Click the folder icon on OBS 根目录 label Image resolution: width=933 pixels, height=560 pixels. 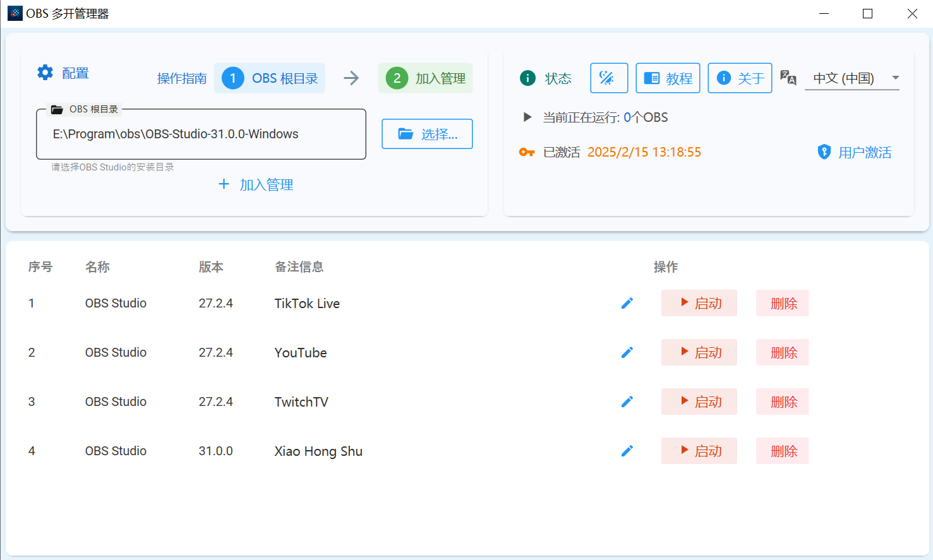coord(57,109)
